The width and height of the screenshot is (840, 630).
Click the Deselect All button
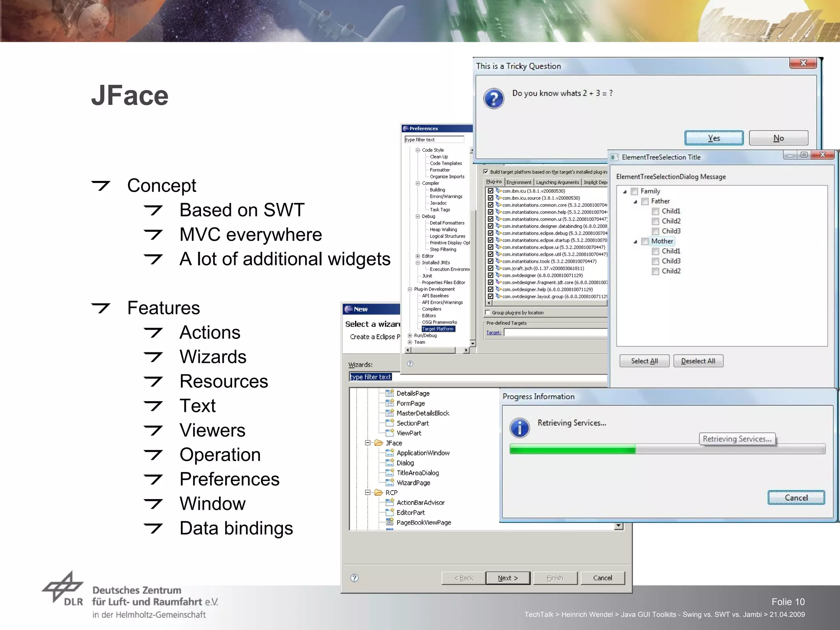click(698, 361)
